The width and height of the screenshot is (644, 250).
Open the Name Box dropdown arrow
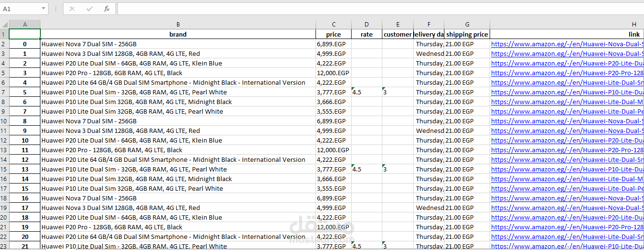point(44,9)
